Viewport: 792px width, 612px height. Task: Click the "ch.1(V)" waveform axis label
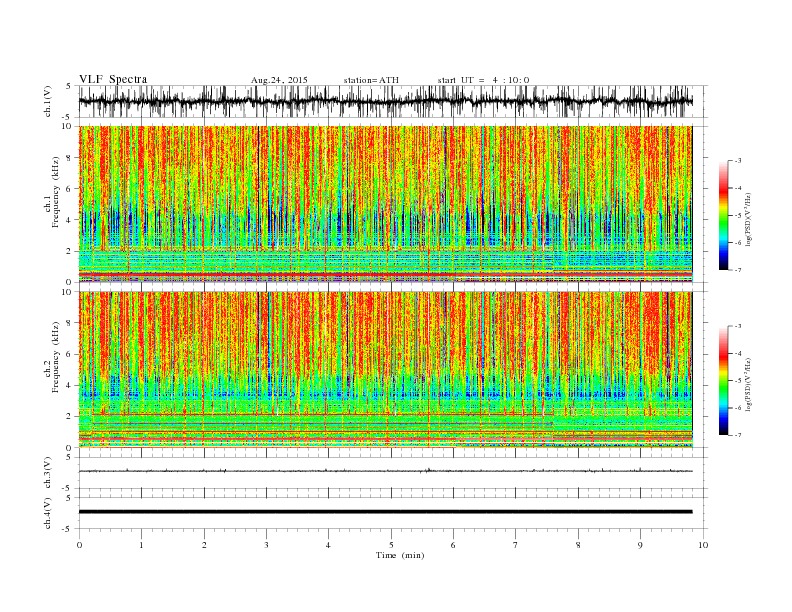(48, 101)
